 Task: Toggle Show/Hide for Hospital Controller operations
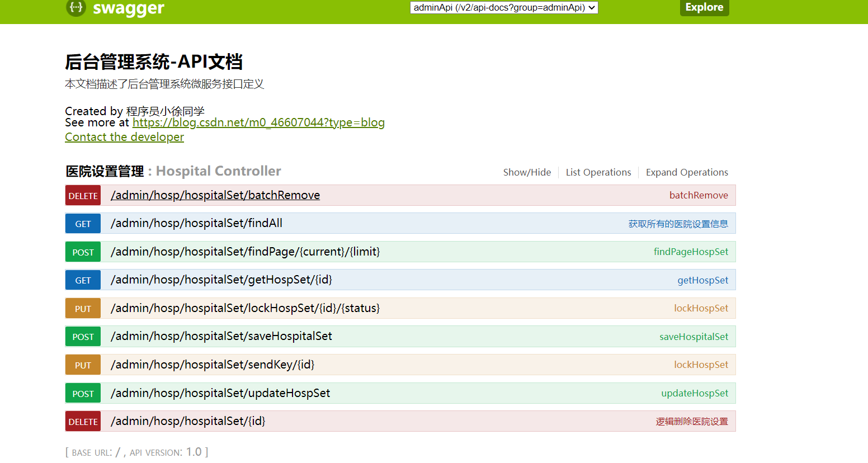click(x=526, y=172)
